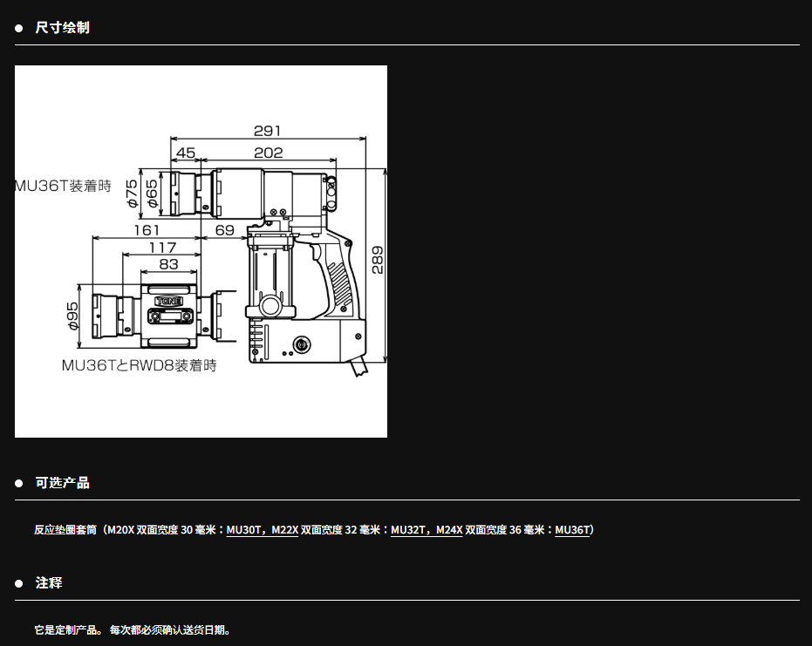Click the TONE logo on the drawing
The height and width of the screenshot is (646, 812).
coord(169,300)
